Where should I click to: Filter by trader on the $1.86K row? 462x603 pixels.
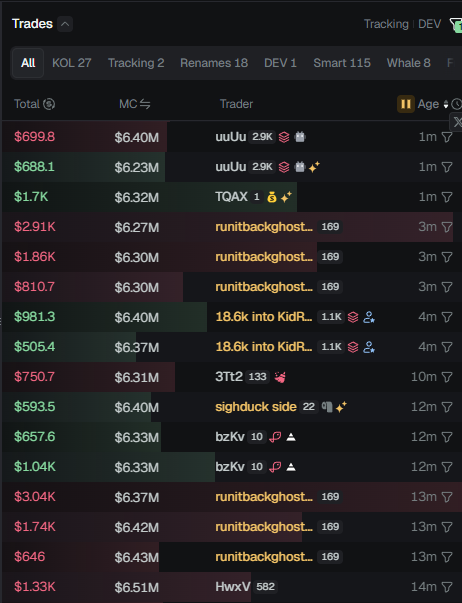point(447,257)
